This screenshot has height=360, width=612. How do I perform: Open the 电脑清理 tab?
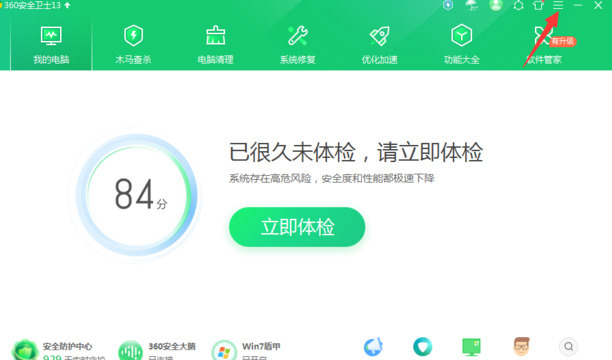(215, 45)
